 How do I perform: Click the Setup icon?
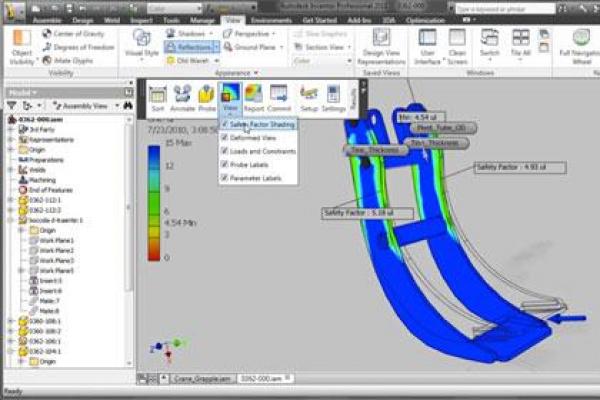[x=309, y=96]
